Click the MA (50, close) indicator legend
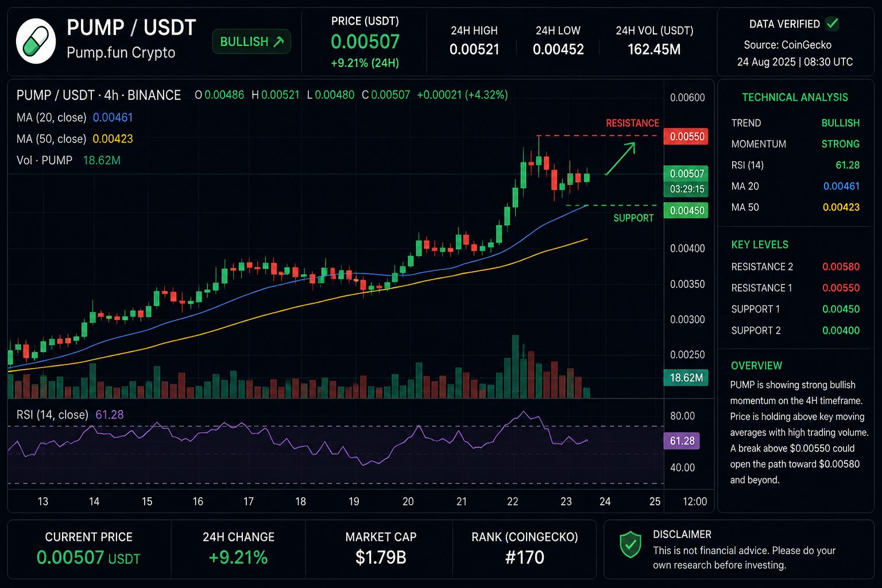Image resolution: width=882 pixels, height=588 pixels. click(x=75, y=139)
